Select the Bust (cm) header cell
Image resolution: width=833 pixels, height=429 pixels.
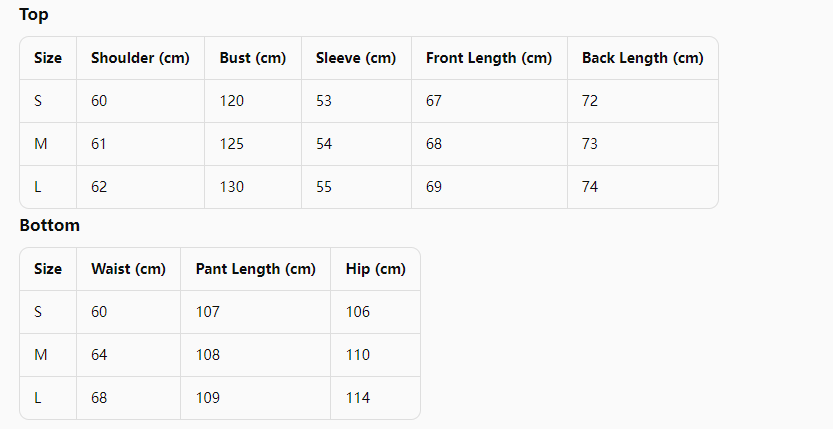point(253,58)
